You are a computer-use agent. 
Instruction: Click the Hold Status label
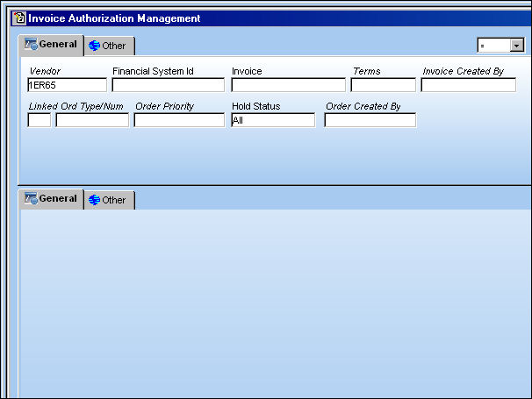pyautogui.click(x=256, y=106)
